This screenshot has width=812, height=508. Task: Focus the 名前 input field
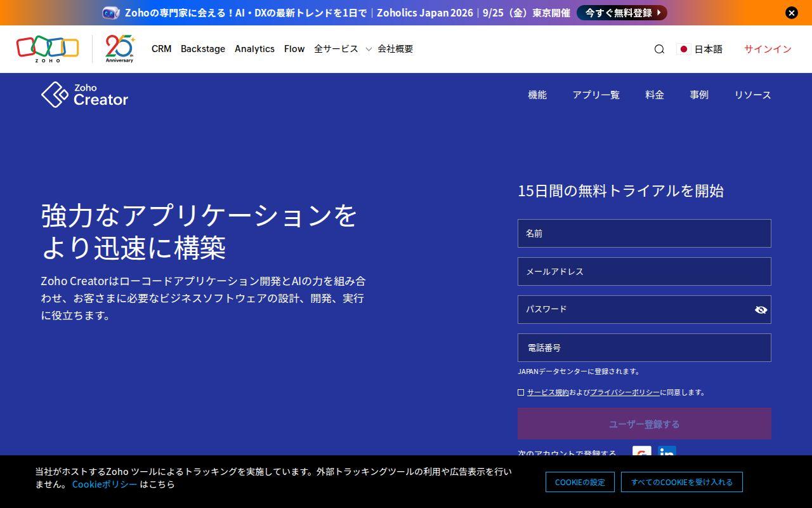click(645, 233)
